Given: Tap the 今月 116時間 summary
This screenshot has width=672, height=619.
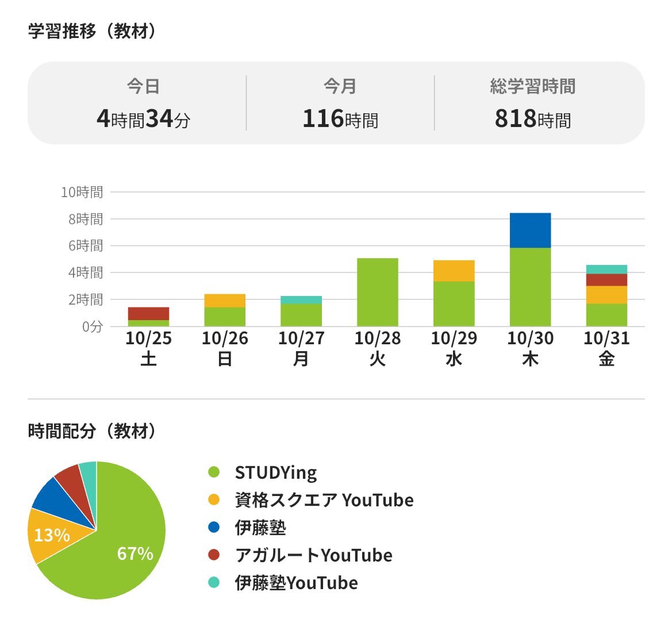Looking at the screenshot, I should (340, 103).
